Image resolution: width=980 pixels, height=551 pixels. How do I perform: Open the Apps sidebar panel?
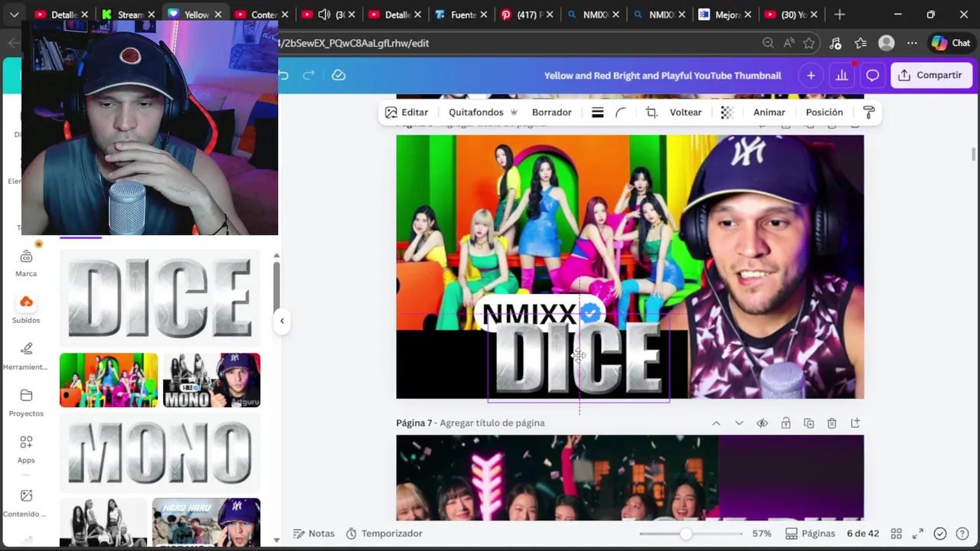tap(26, 449)
